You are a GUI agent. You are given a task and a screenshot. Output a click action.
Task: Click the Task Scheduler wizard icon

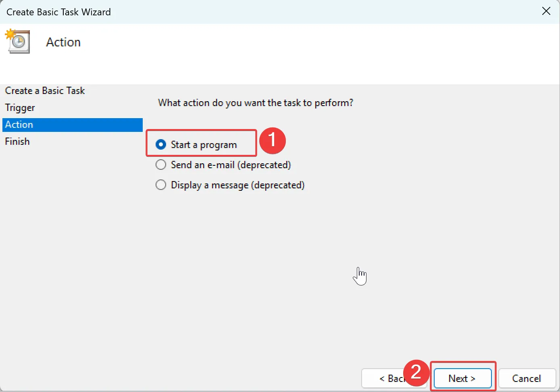(x=18, y=42)
